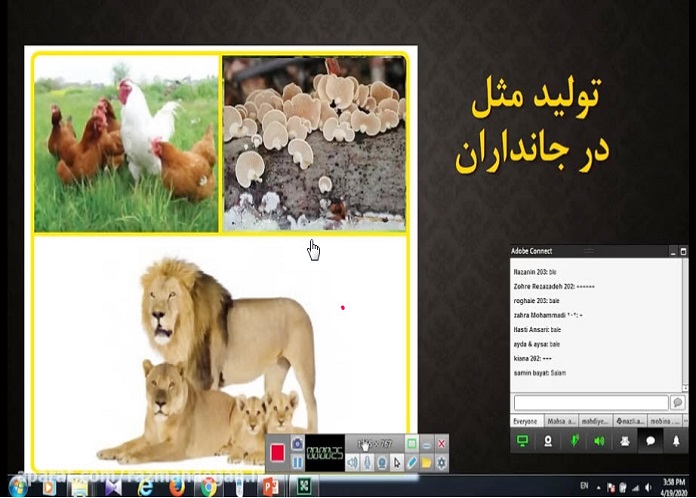Open the Adobe Connect attendees panel

tap(625, 441)
